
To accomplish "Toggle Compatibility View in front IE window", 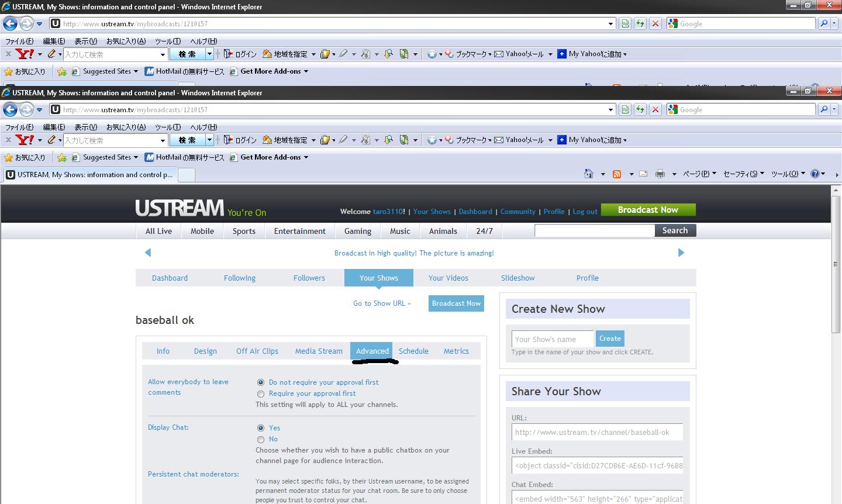I will coord(625,109).
